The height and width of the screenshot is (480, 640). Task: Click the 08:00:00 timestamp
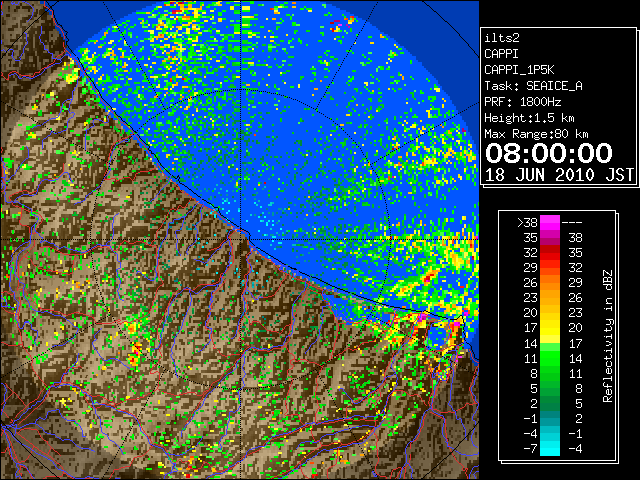click(549, 153)
